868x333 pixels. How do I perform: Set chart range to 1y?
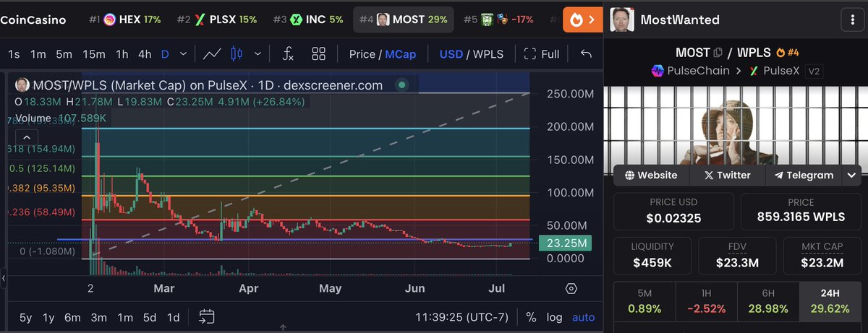pos(48,316)
